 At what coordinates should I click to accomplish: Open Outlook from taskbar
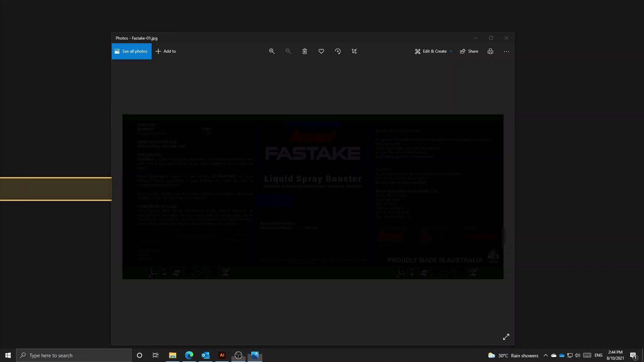[205, 355]
